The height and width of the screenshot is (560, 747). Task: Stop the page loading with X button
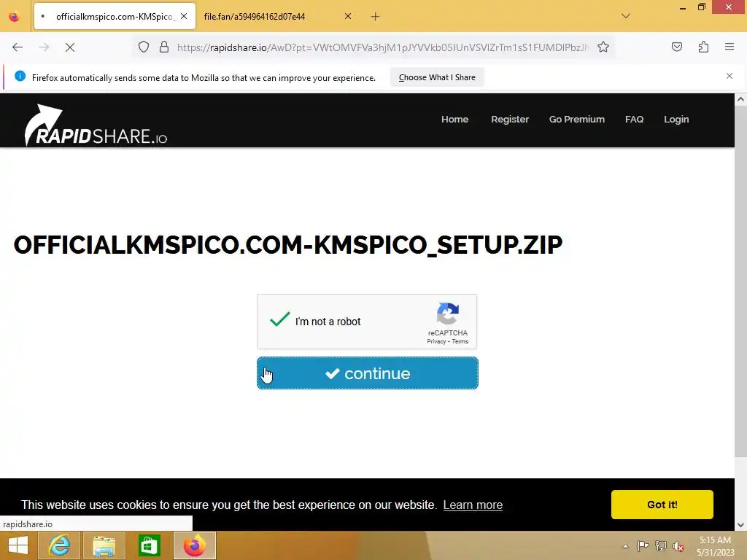pyautogui.click(x=70, y=47)
